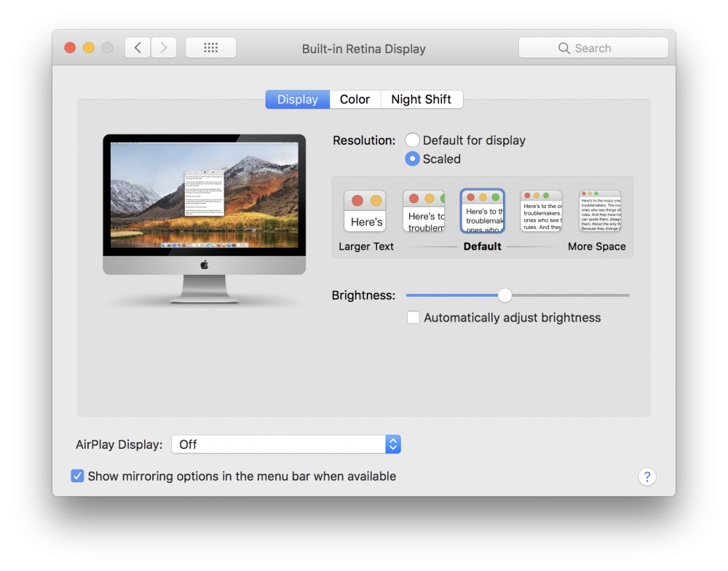
Task: Enable Automatically adjust brightness
Action: click(x=414, y=317)
